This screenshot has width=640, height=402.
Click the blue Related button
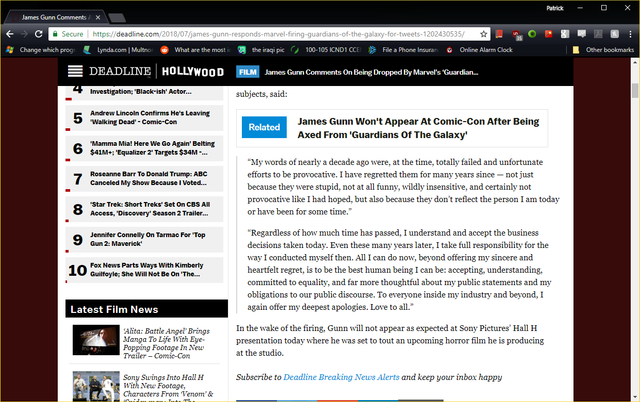point(264,127)
